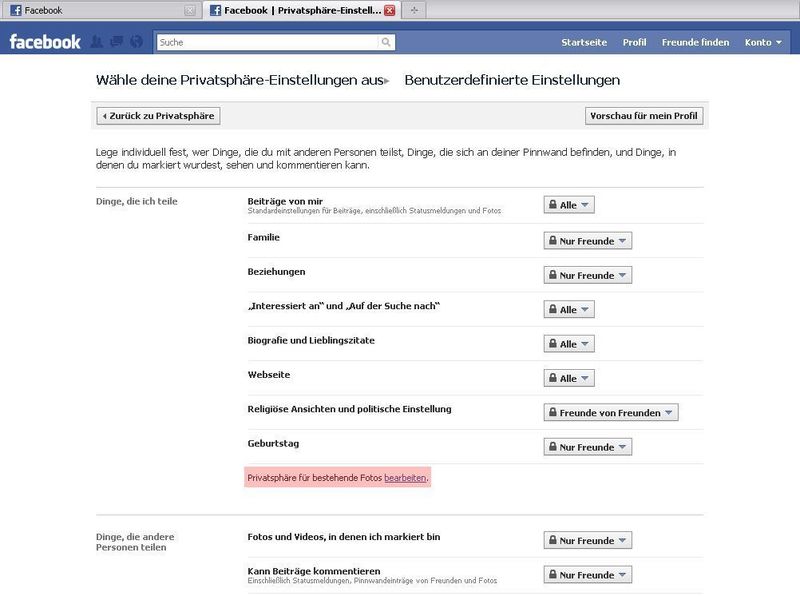Click the facebook logo
800x596 pixels.
45,42
